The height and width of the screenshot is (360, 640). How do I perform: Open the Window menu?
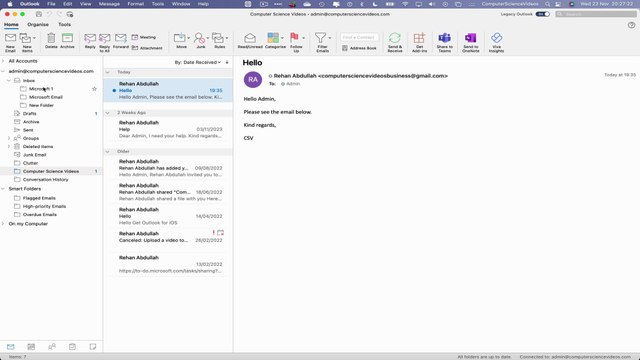(181, 4)
